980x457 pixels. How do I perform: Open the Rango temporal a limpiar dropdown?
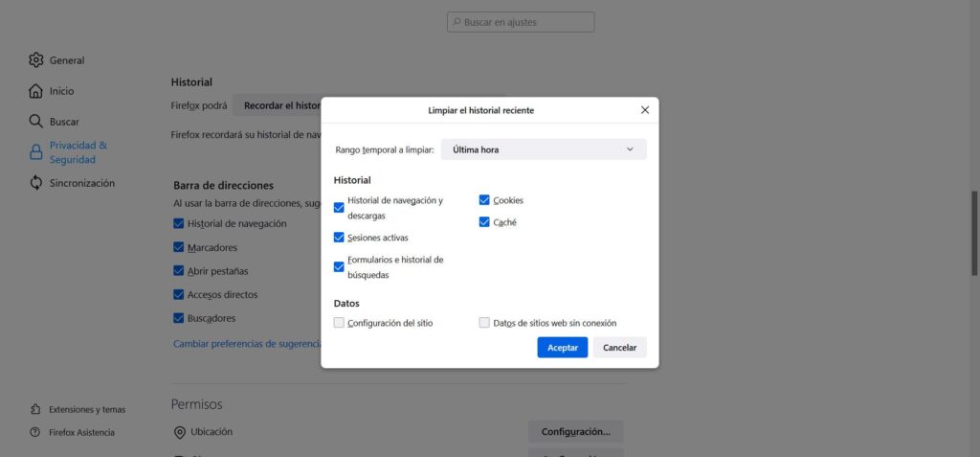coord(543,149)
